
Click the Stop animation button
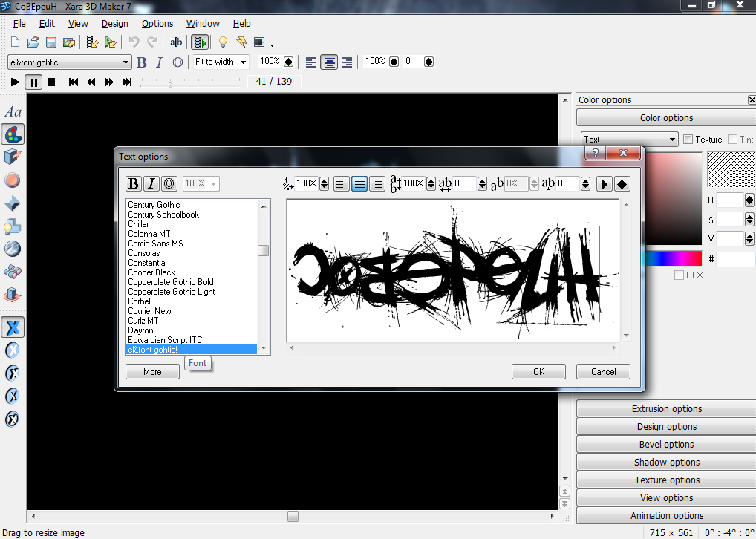(51, 82)
